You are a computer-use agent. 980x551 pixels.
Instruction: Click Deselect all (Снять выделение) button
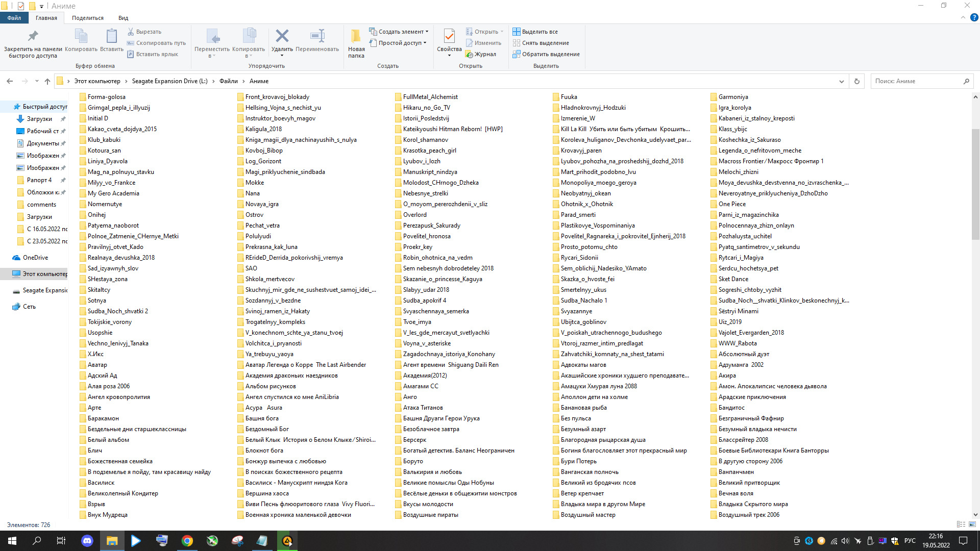point(545,43)
